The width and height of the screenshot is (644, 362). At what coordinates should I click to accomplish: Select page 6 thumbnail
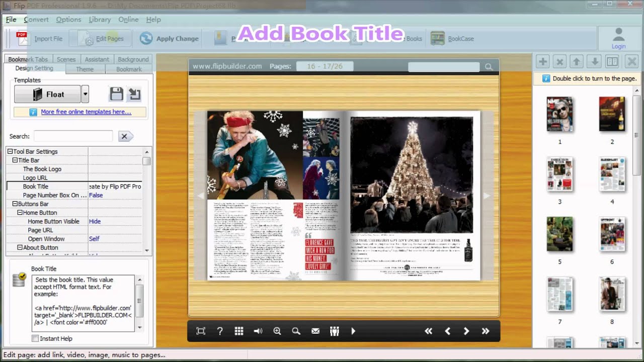point(612,234)
